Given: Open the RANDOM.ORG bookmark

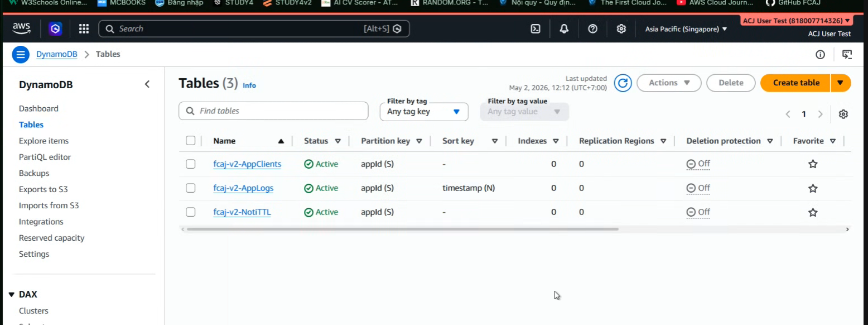Looking at the screenshot, I should click(x=450, y=3).
